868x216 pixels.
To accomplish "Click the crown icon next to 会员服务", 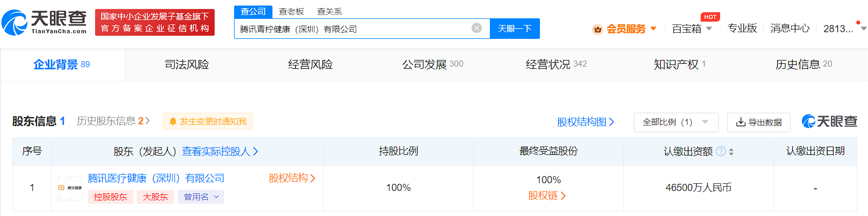I will [598, 29].
